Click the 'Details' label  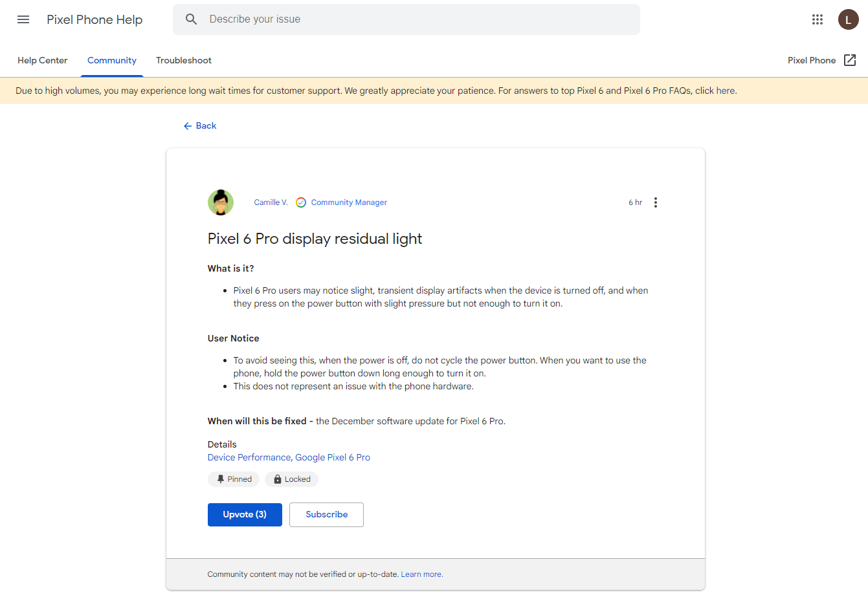222,444
